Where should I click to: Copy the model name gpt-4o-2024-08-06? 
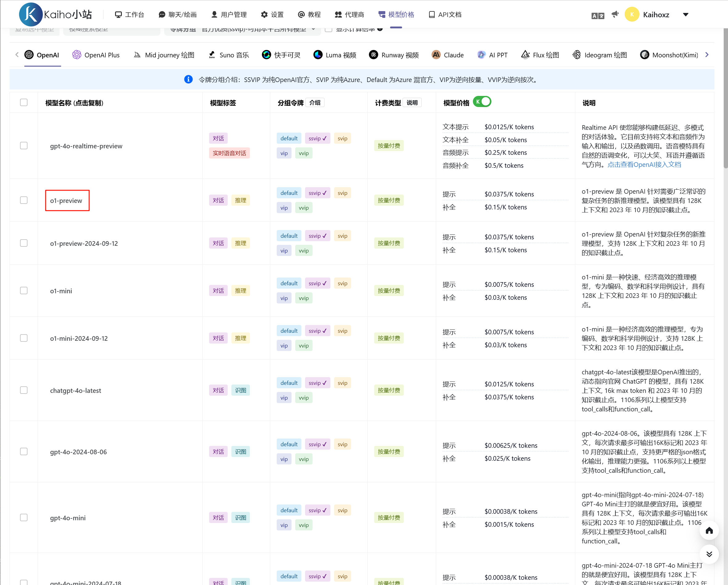point(78,452)
